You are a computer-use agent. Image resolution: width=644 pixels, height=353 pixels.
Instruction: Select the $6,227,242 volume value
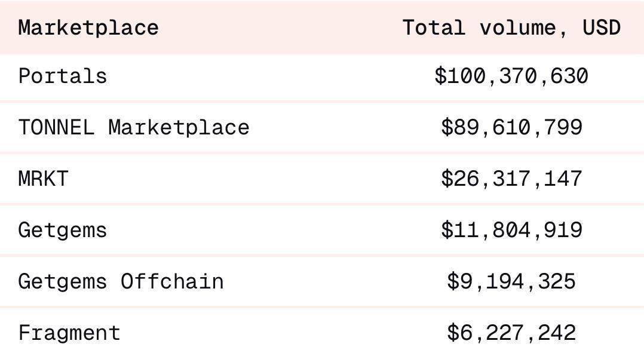(511, 333)
